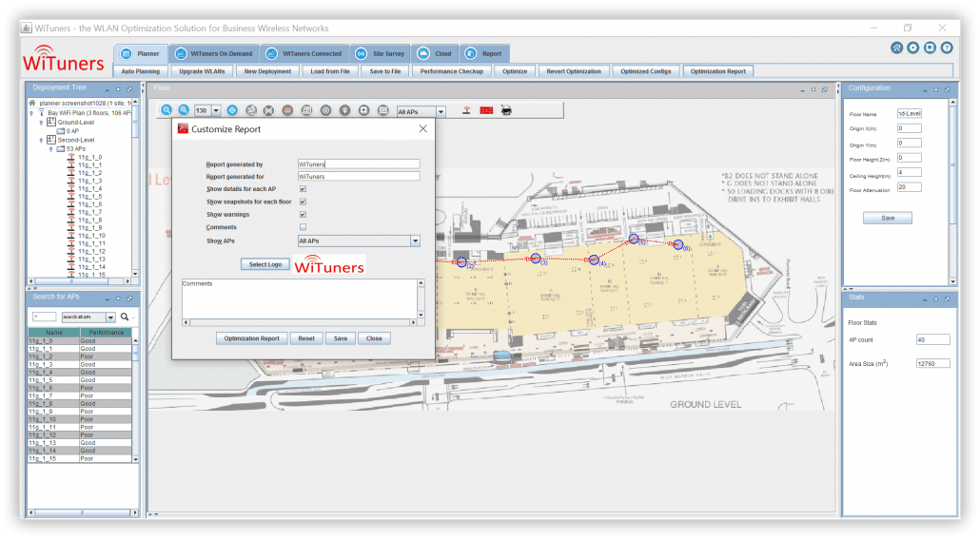980x539 pixels.
Task: Toggle Show snapshots for each floor checkbox
Action: coord(303,202)
